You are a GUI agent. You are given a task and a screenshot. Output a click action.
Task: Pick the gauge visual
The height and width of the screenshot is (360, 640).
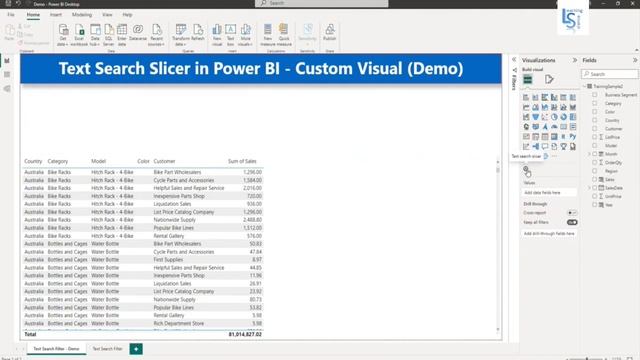[x=554, y=127]
